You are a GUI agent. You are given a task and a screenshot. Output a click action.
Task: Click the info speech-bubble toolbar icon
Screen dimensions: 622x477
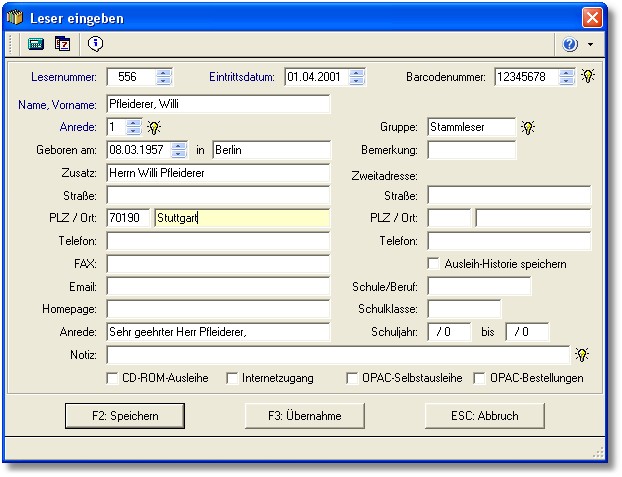pyautogui.click(x=95, y=44)
